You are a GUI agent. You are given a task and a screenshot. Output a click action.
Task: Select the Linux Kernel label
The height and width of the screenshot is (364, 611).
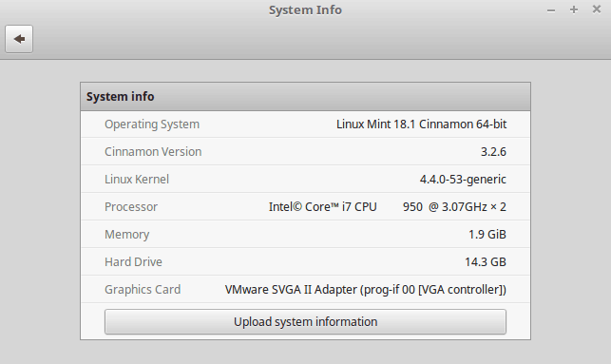(x=137, y=180)
